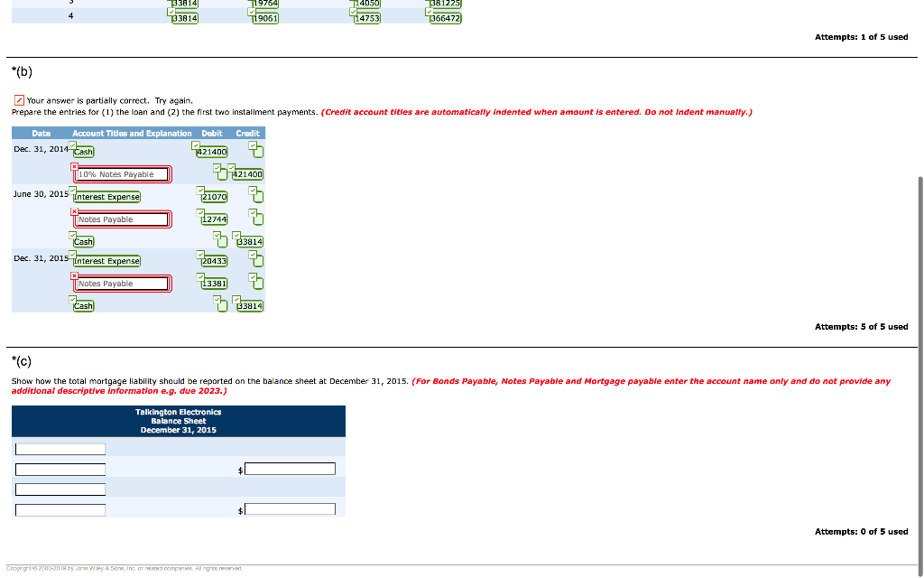Click the 'Dec. 31, 2014' date label
The image size is (924, 578).
[x=41, y=149]
